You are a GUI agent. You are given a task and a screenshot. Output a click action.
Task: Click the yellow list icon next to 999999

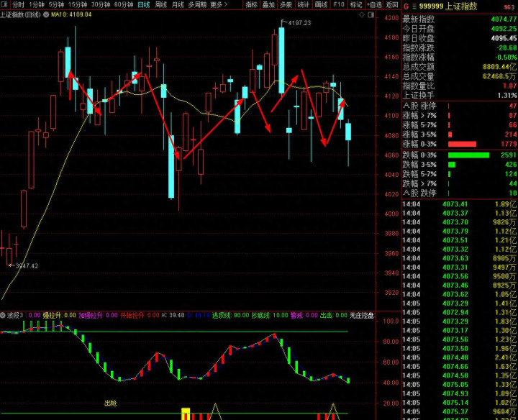(414, 5)
